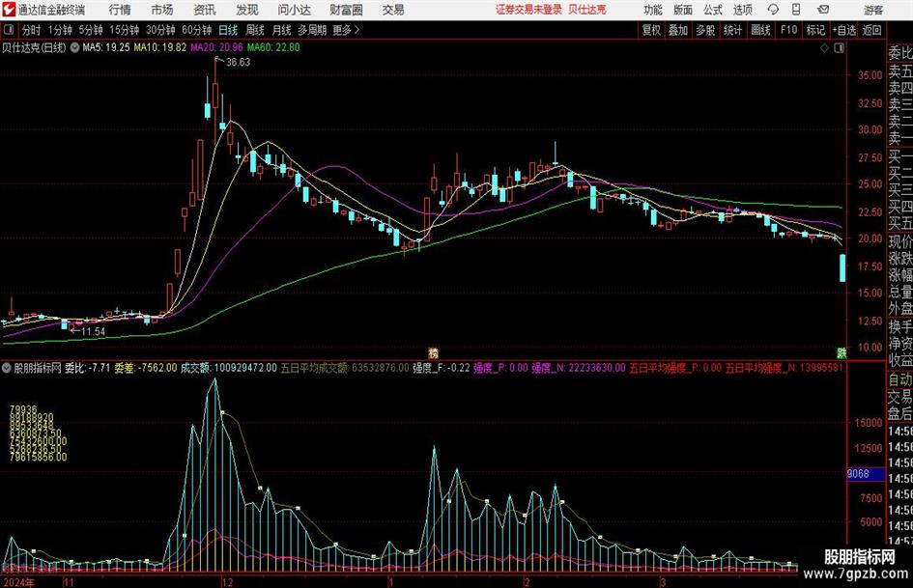
Task: Expand the 贝仕达克 indicator dropdown arrow
Action: (x=74, y=47)
